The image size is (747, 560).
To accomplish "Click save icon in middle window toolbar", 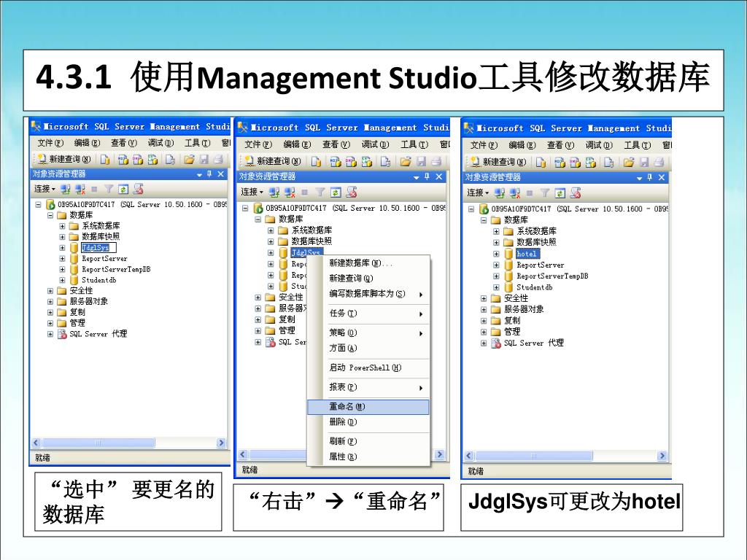I will click(421, 162).
